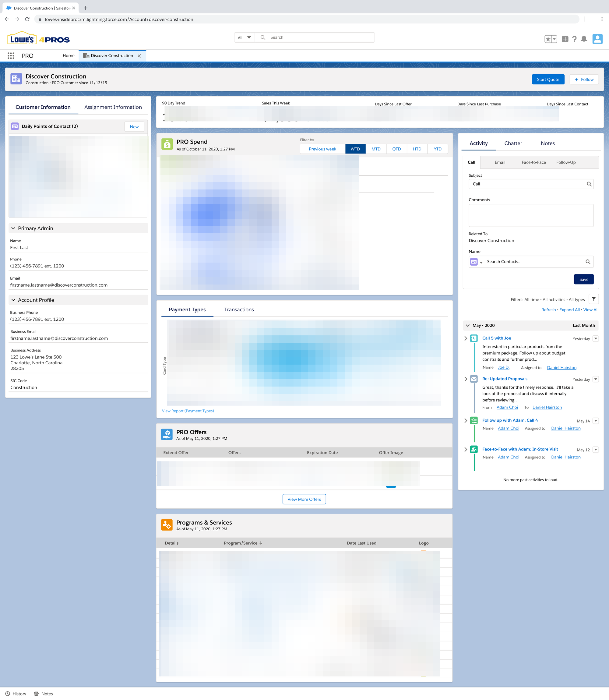The image size is (609, 700).
Task: Click into the Comments text area
Action: [531, 216]
